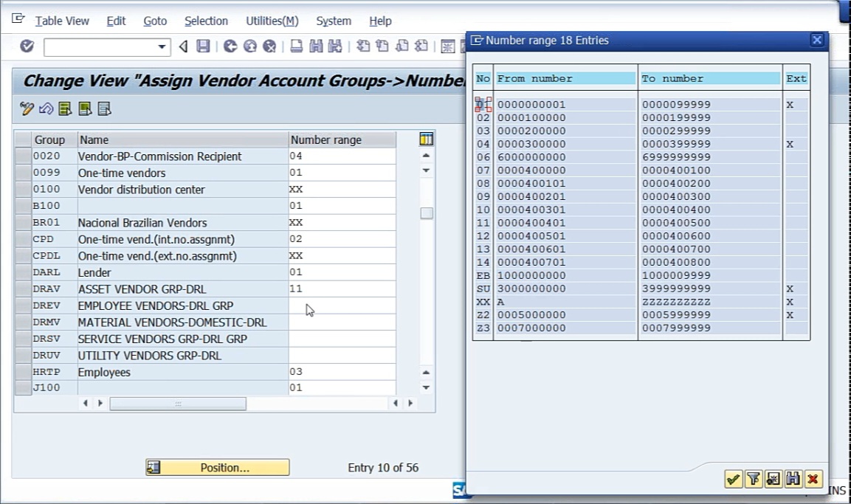Cancel the Number range dialog with red X
This screenshot has width=851, height=504.
[813, 479]
